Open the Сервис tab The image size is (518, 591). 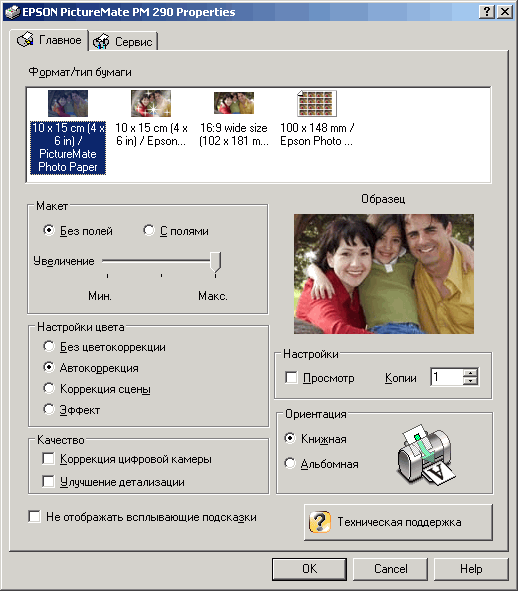pos(123,41)
